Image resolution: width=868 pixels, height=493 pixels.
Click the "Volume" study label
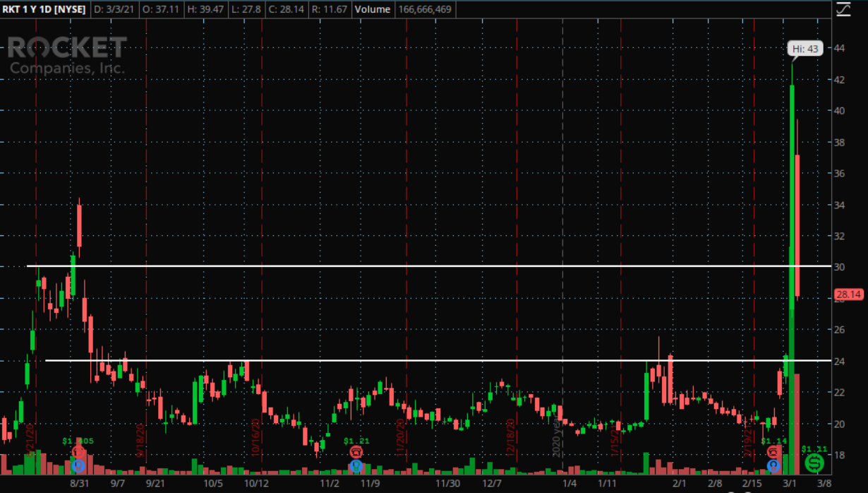(372, 10)
